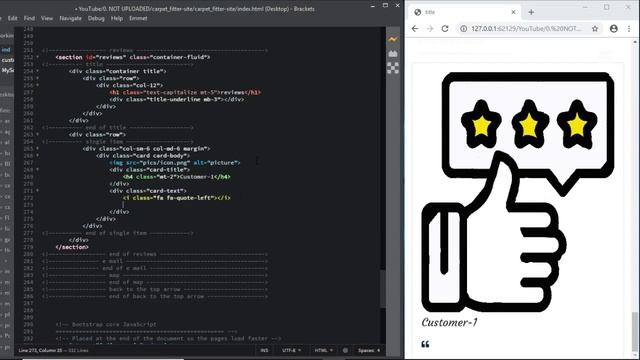
Task: Click the Chrome page vertical scrollbar
Action: (x=635, y=331)
